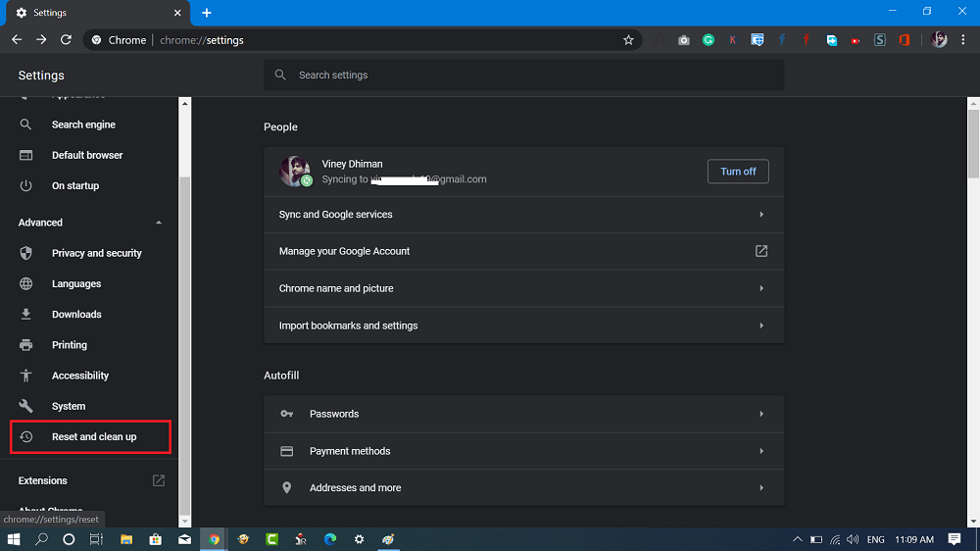Open the blue f extension icon
Viewport: 980px width, 551px height.
click(782, 40)
